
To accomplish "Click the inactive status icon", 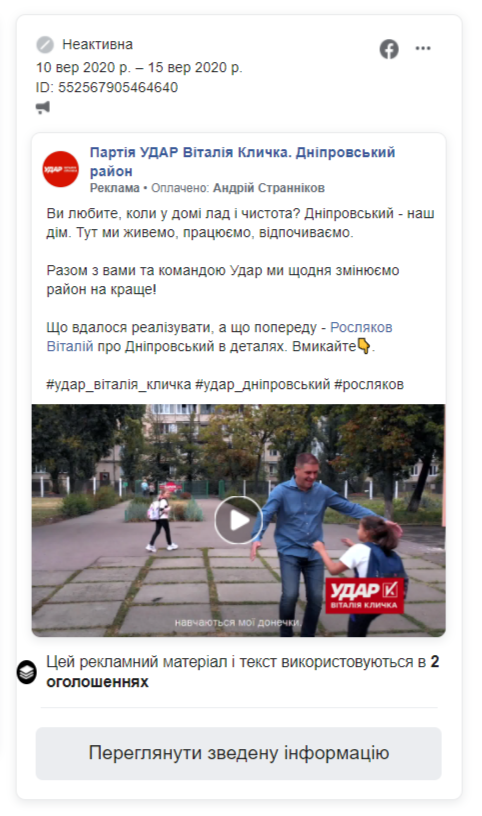I will (x=45, y=45).
